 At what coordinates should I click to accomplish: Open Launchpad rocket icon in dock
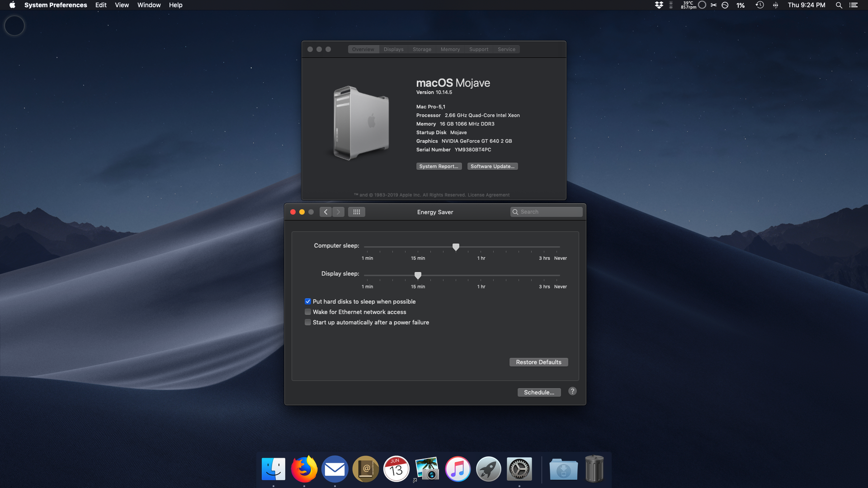pos(488,469)
